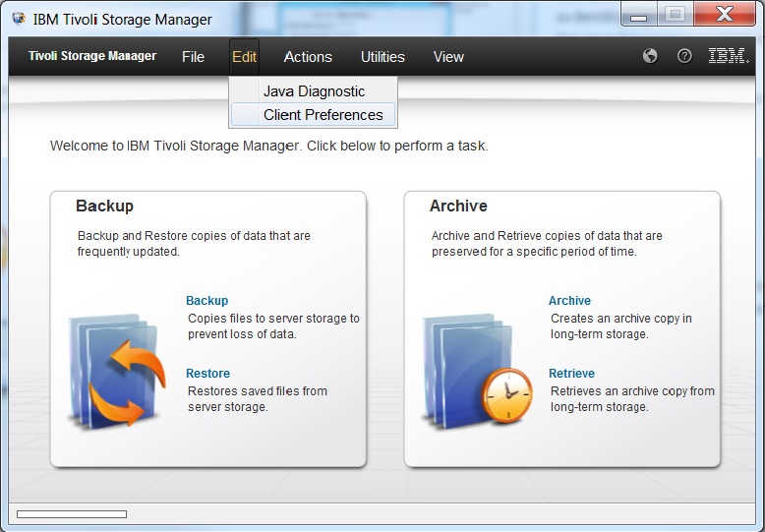Viewport: 765px width, 532px height.
Task: Click 'Restores saved files from server storage' text
Action: pyautogui.click(x=257, y=399)
